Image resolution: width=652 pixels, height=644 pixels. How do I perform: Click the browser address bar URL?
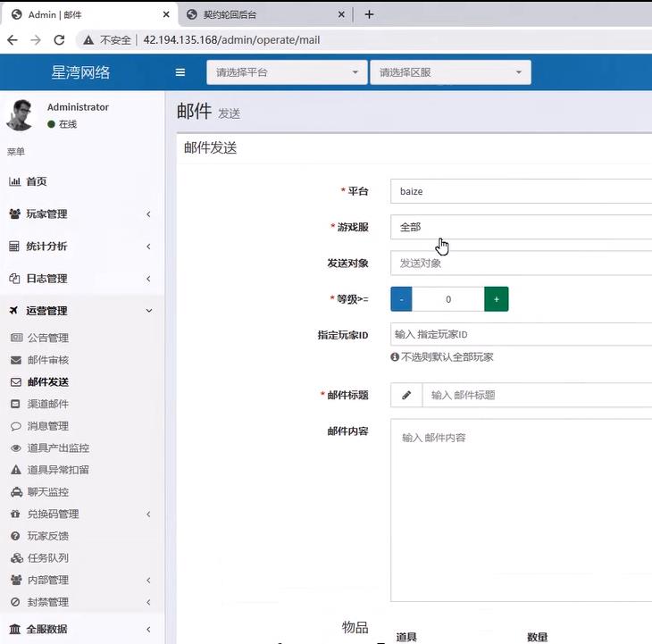pos(231,40)
